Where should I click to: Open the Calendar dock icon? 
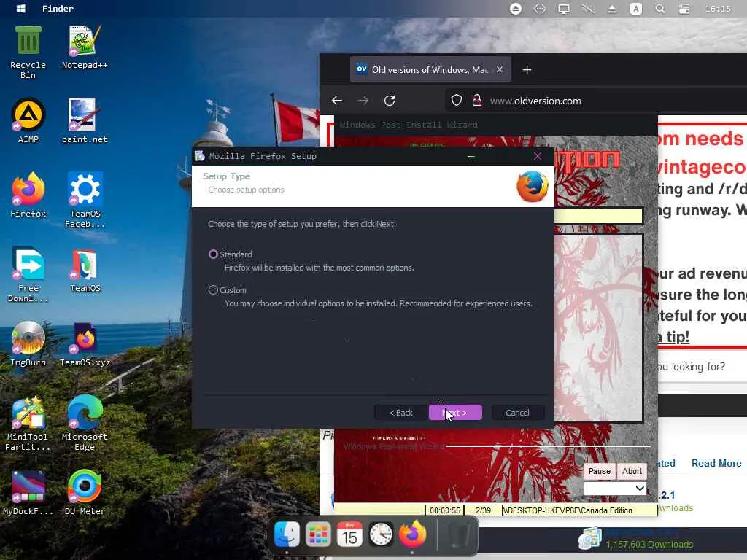point(349,534)
